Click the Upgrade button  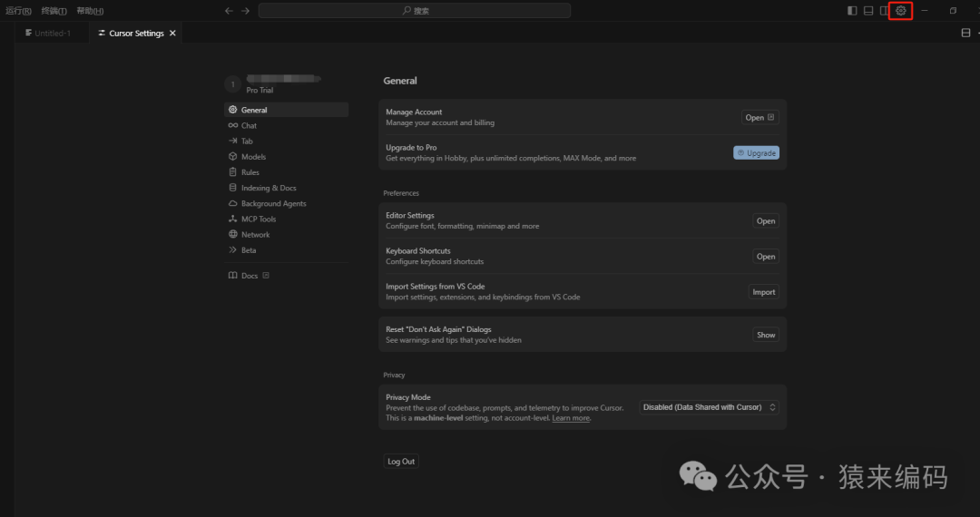coord(756,153)
